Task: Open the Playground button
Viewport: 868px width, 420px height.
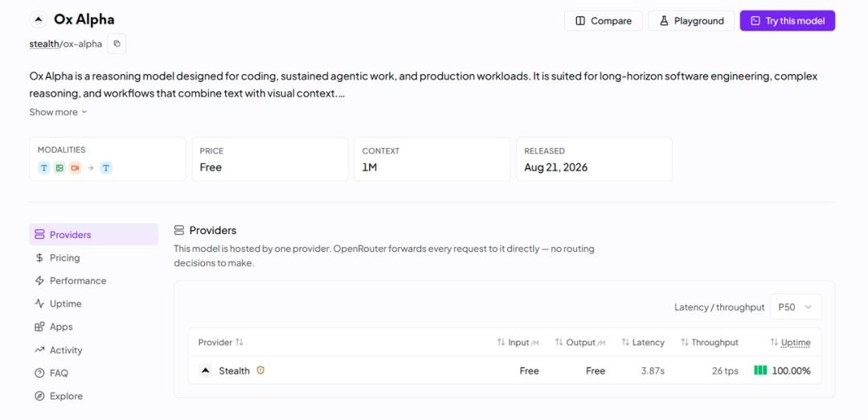Action: (691, 20)
